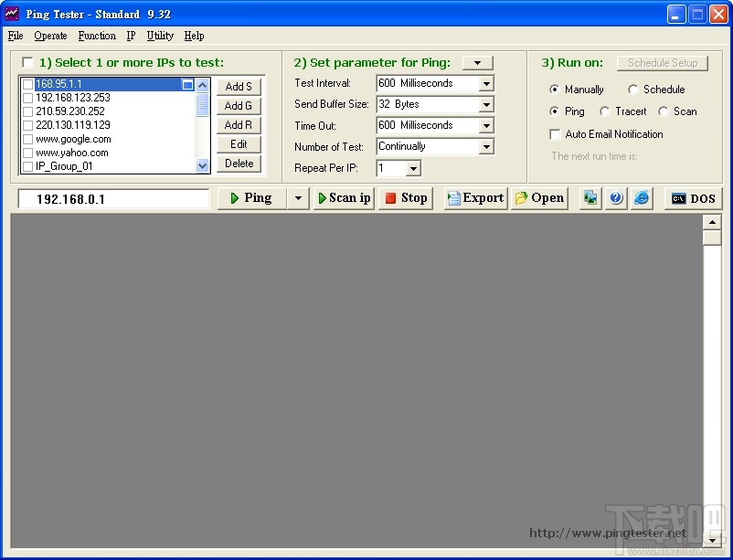This screenshot has height=560, width=733.
Task: Select the Schedule run option
Action: point(633,89)
